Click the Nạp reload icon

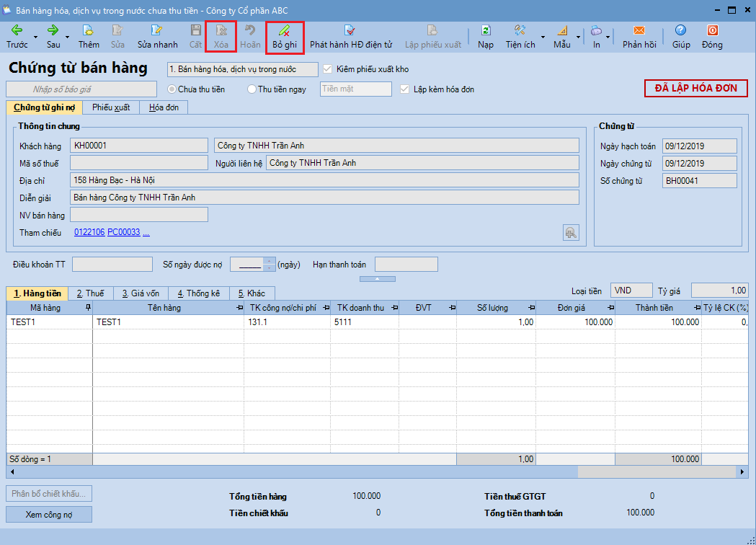pos(486,31)
